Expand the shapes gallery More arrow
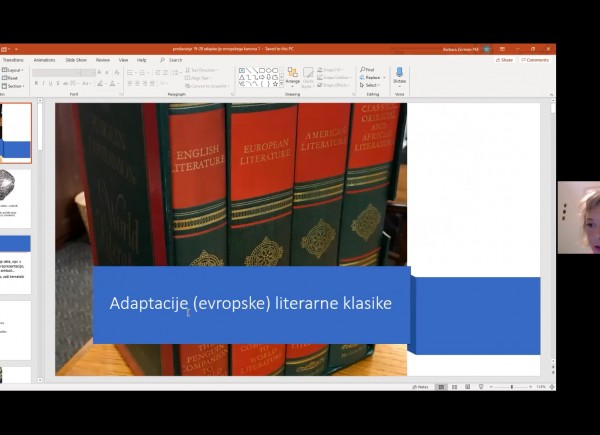Image resolution: width=600 pixels, height=435 pixels. coord(282,84)
